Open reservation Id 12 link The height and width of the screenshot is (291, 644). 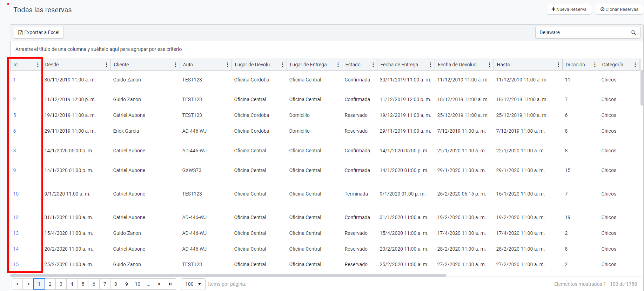16,217
